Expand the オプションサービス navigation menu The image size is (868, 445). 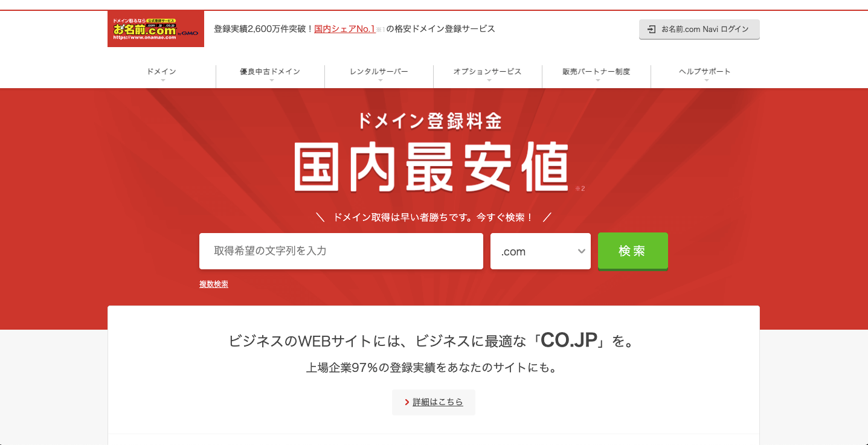tap(487, 72)
